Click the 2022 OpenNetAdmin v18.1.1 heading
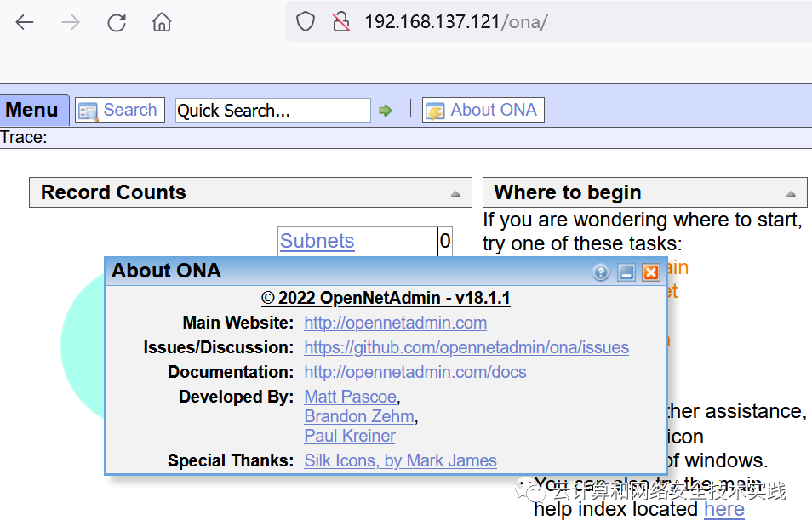The image size is (812, 526). pyautogui.click(x=386, y=298)
